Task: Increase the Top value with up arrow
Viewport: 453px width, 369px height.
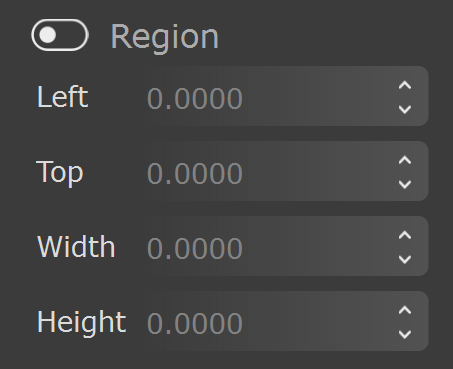Action: (405, 160)
